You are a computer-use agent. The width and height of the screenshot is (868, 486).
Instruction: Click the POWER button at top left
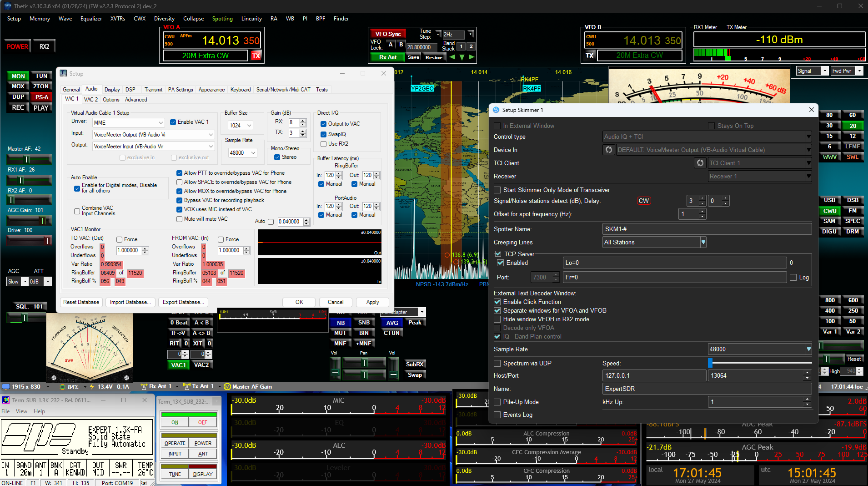pos(17,46)
